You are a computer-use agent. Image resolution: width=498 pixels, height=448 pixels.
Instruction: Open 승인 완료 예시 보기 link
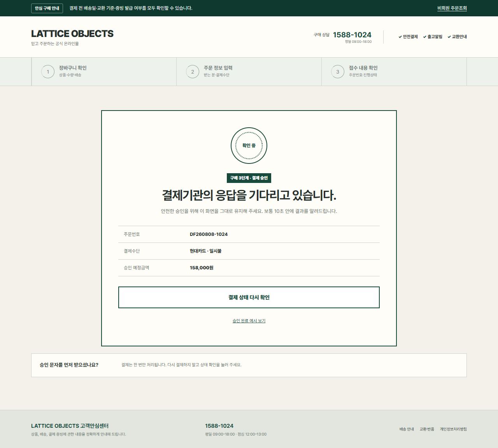(x=249, y=321)
